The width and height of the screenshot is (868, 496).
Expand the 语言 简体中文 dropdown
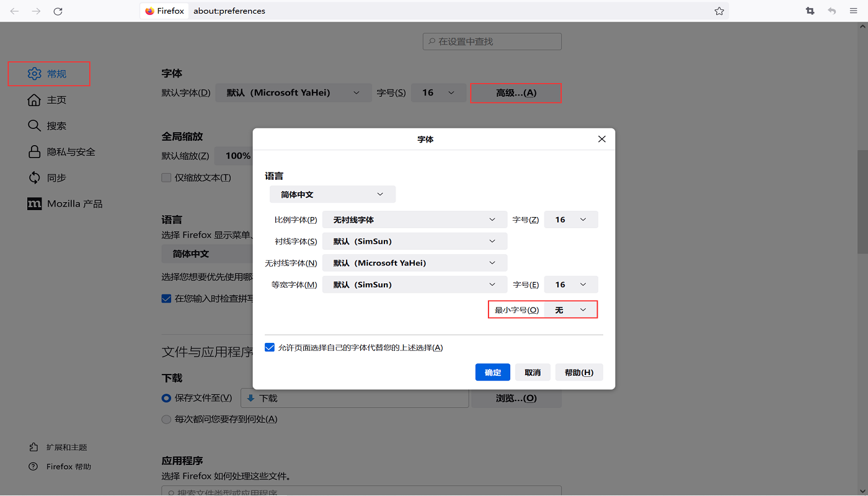(332, 194)
